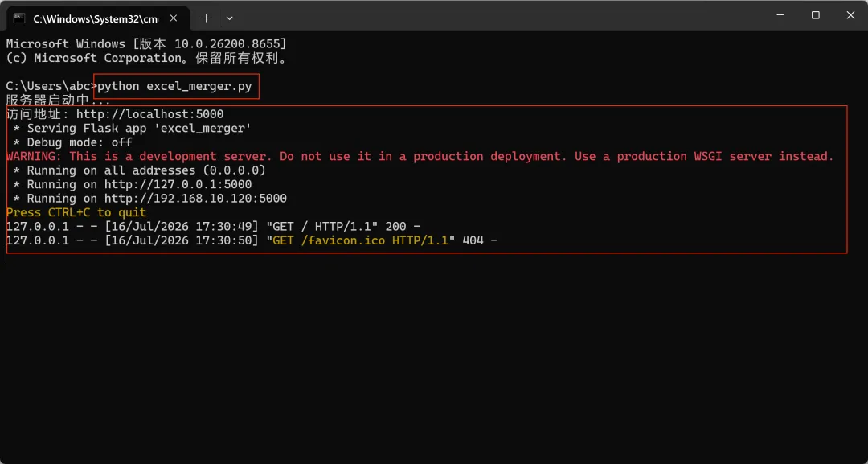Open a new tab with the plus icon
This screenshot has width=868, height=464.
point(206,18)
